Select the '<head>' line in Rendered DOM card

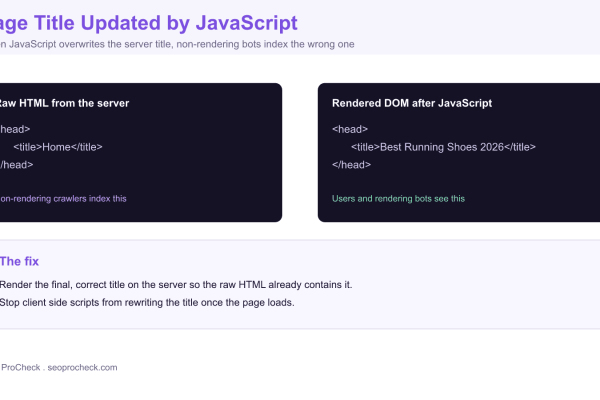[x=350, y=129]
